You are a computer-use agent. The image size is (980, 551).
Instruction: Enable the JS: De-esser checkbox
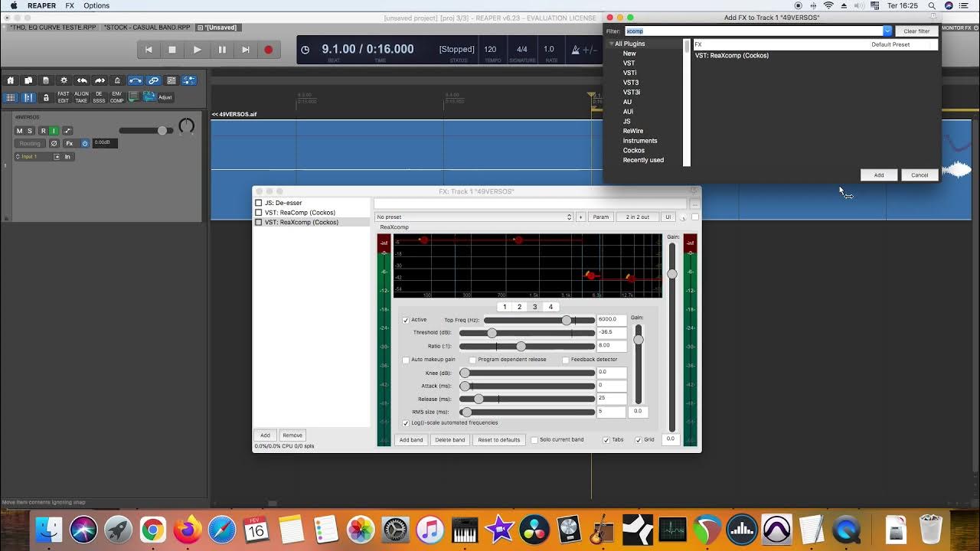pyautogui.click(x=259, y=203)
